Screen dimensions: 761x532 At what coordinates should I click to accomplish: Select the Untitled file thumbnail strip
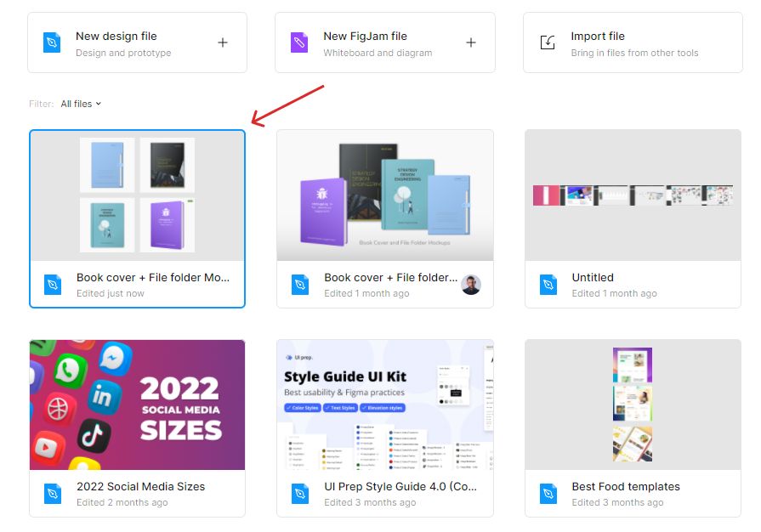pyautogui.click(x=633, y=195)
